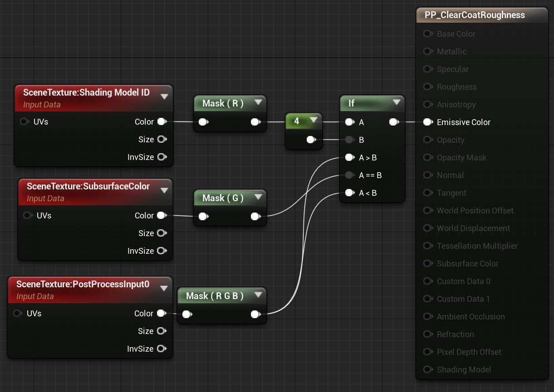Click the World Displacement input pin
Screen dimensions: 554x392
[427, 228]
